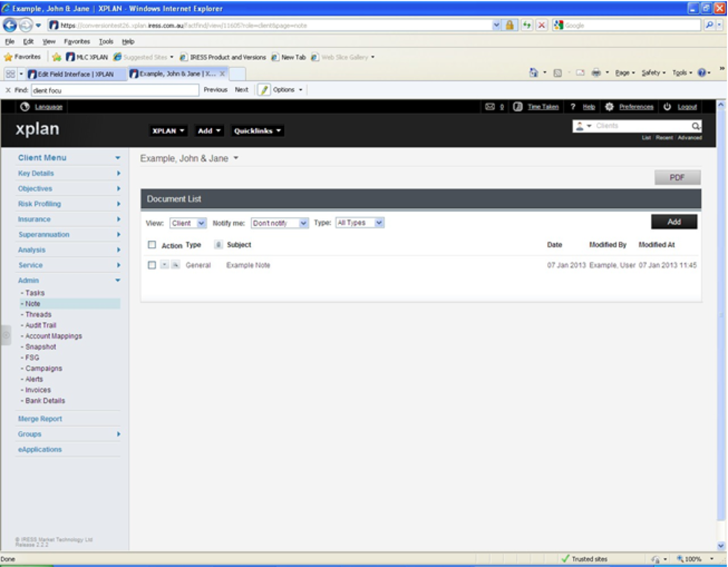The height and width of the screenshot is (567, 728).
Task: Switch to Edit Field Interface tab
Action: [x=76, y=74]
